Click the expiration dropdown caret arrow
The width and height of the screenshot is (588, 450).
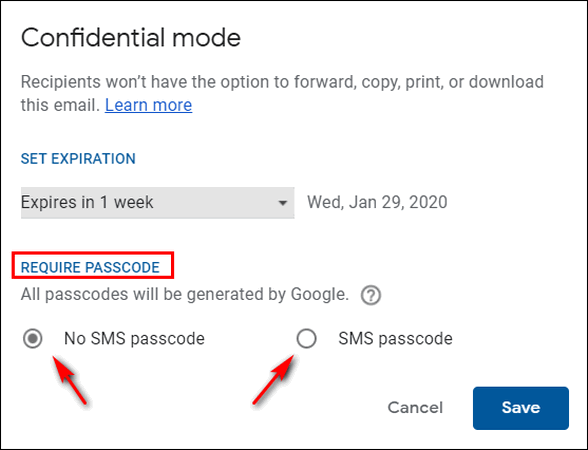click(x=282, y=203)
